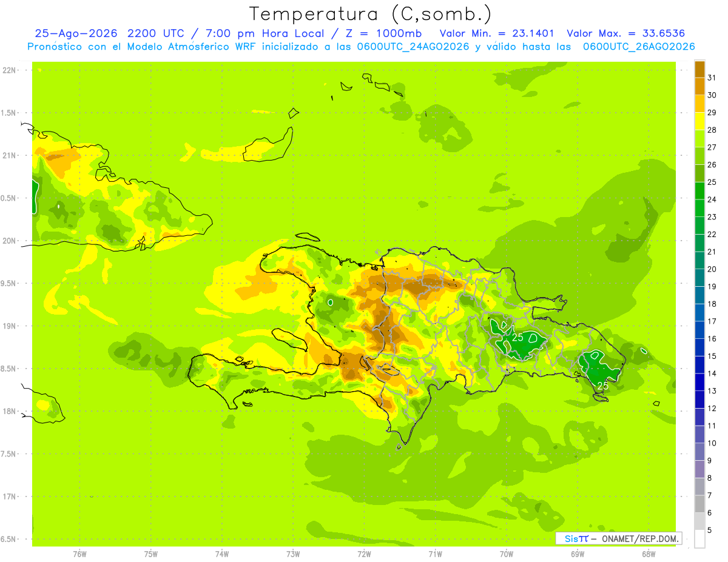The height and width of the screenshot is (562, 728).
Task: Click the legend value '24'
Action: point(712,199)
